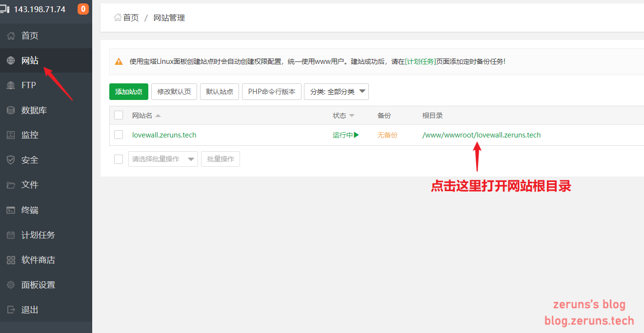Click the 修改默认页 button
The height and width of the screenshot is (333, 644).
pyautogui.click(x=174, y=92)
